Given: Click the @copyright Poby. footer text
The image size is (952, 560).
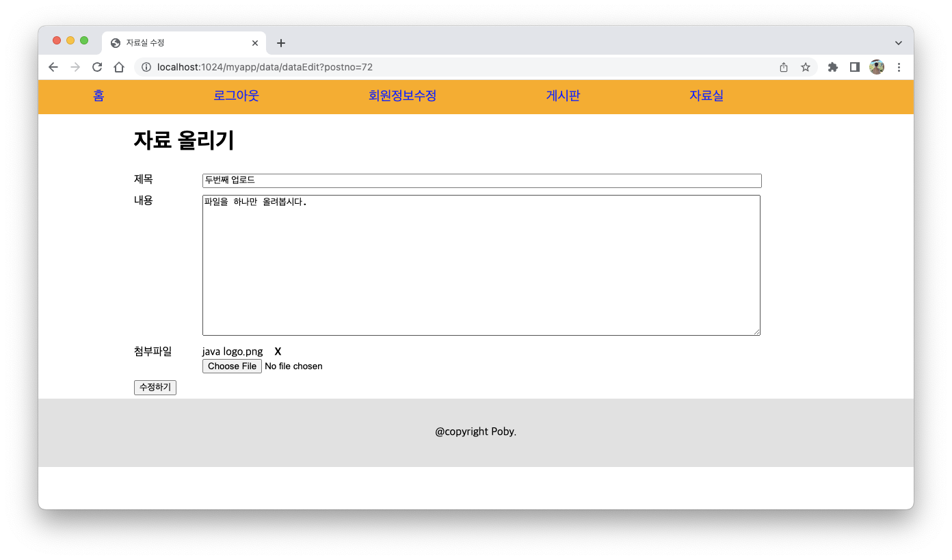Looking at the screenshot, I should [x=476, y=431].
